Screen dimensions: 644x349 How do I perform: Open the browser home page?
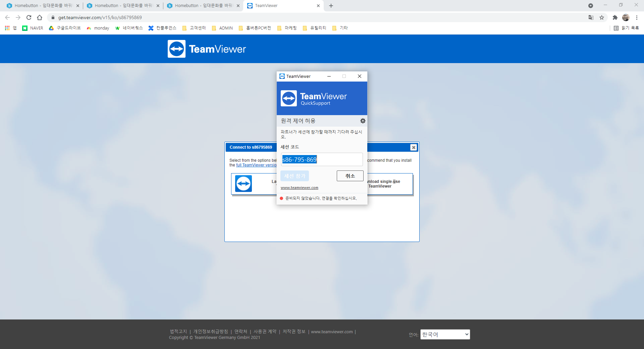click(x=40, y=17)
